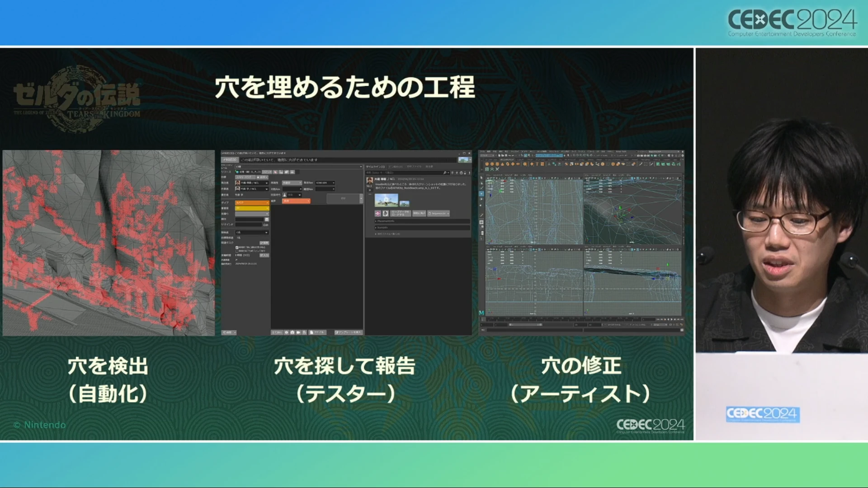The height and width of the screenshot is (488, 868).
Task: Click the File attach button at bottom
Action: tap(316, 332)
